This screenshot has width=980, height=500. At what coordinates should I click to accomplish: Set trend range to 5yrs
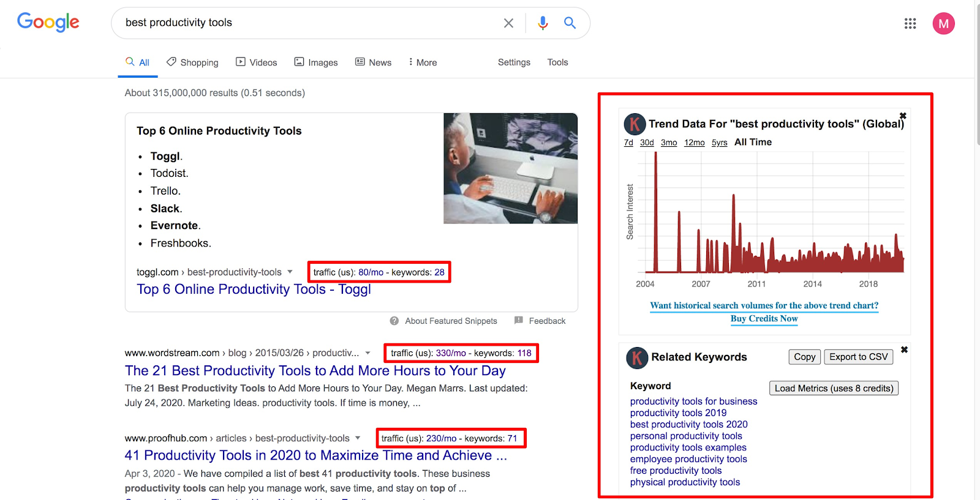click(x=720, y=143)
